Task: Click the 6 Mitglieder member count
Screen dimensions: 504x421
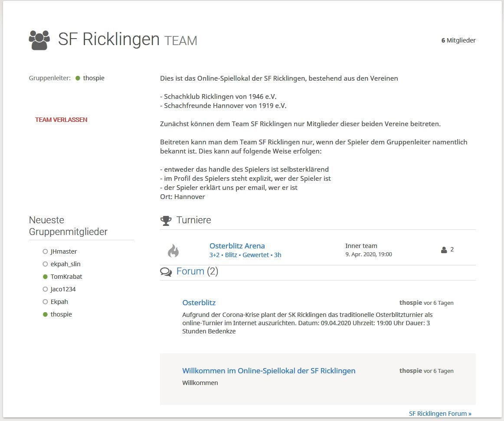Action: click(458, 40)
